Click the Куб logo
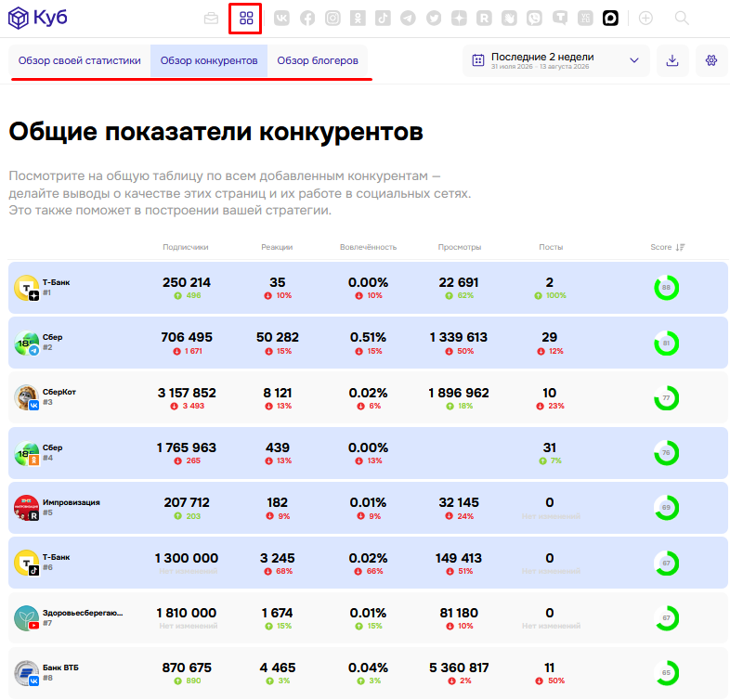Viewport: 730px width, 700px height. 38,19
